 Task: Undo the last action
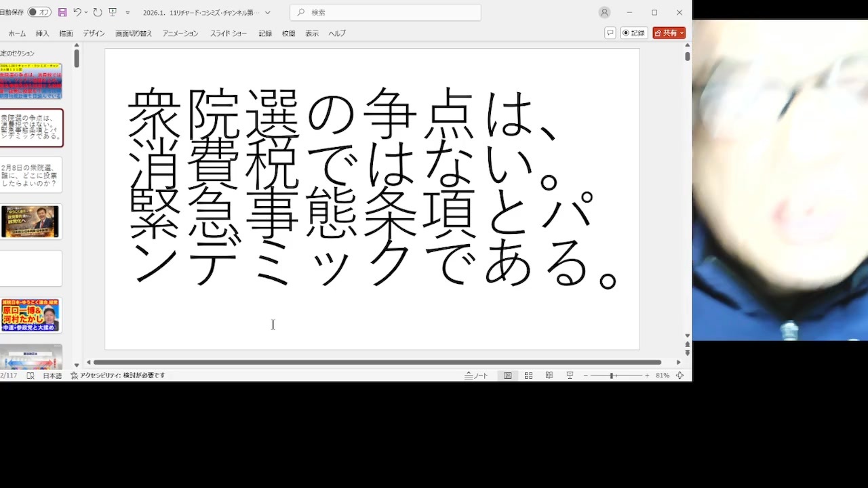coord(77,12)
